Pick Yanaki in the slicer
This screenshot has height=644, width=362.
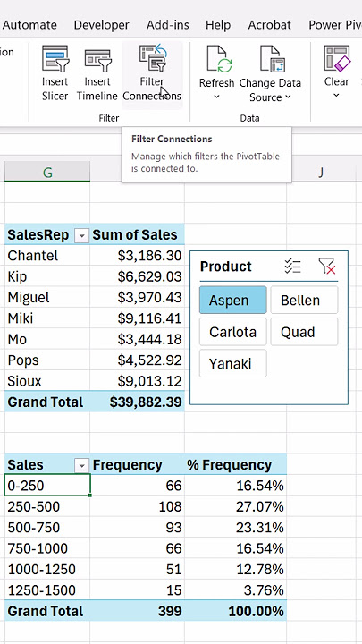click(232, 363)
